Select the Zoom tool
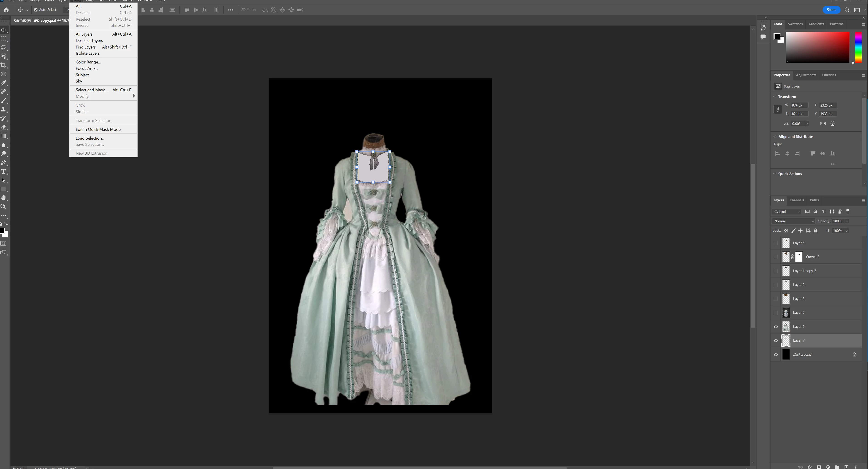The height and width of the screenshot is (469, 868). [4, 207]
